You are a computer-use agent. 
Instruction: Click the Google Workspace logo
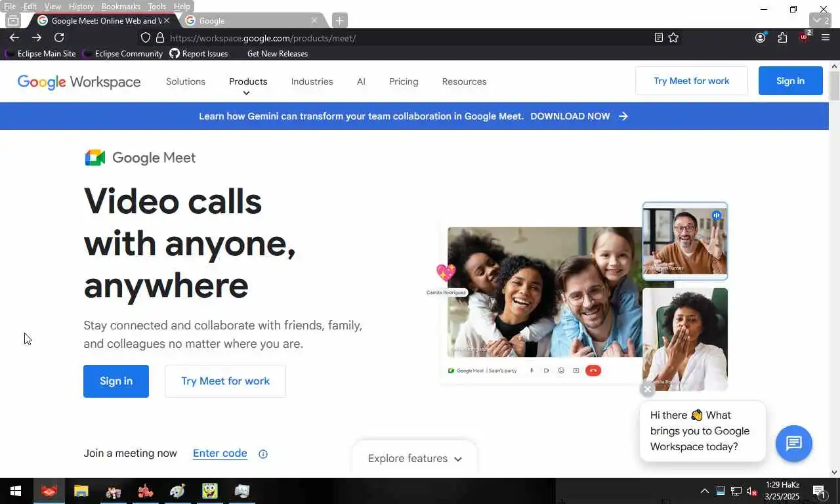(79, 81)
